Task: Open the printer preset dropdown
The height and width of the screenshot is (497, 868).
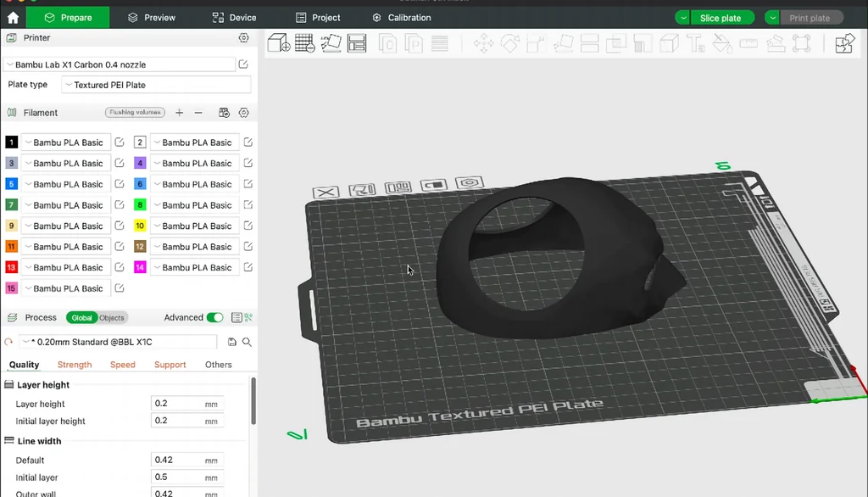Action: 120,64
